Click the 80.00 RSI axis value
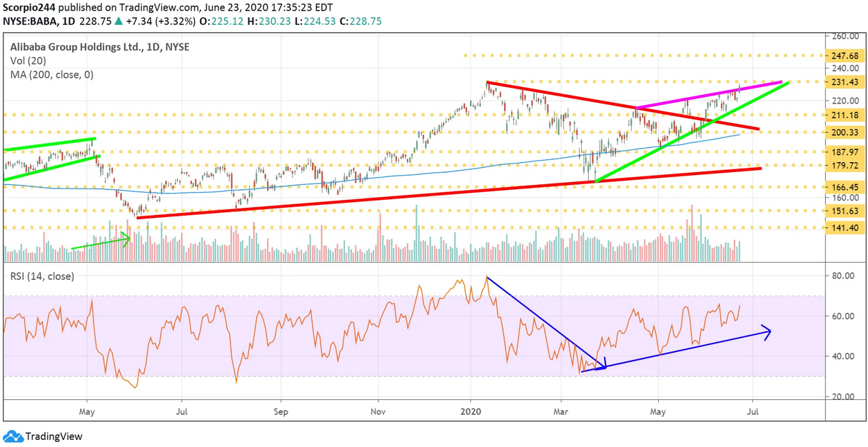 [x=844, y=276]
